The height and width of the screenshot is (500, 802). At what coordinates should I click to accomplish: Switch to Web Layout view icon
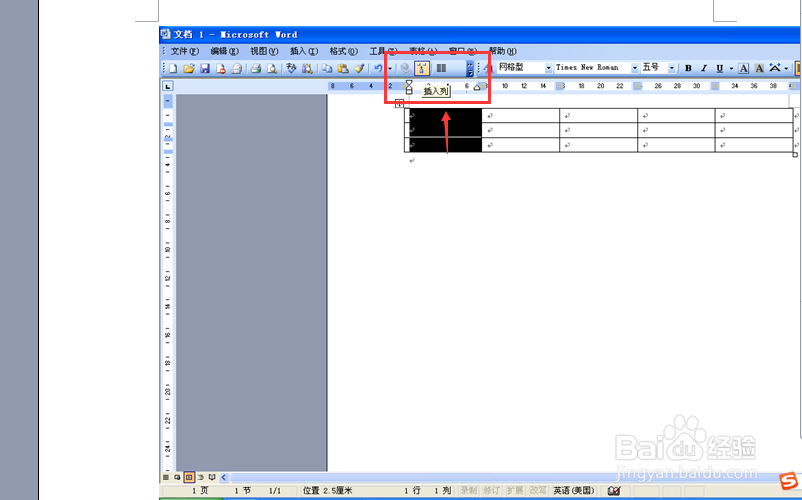tap(177, 478)
